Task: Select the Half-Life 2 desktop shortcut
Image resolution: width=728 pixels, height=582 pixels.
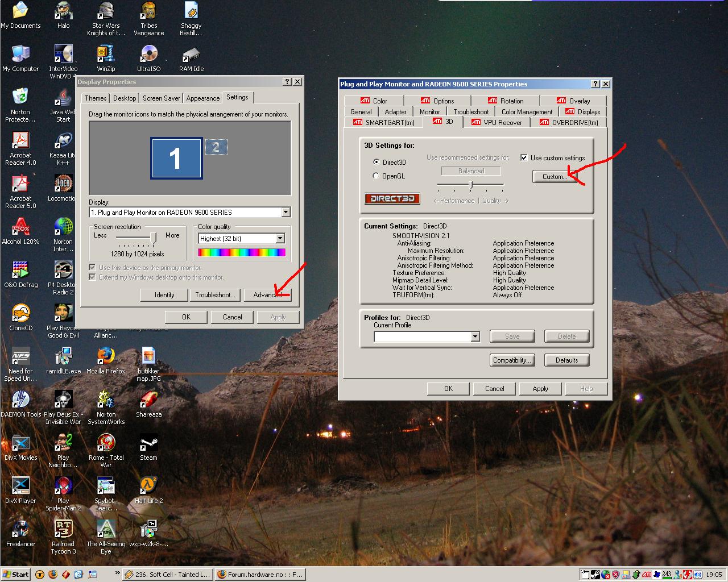Action: (148, 490)
